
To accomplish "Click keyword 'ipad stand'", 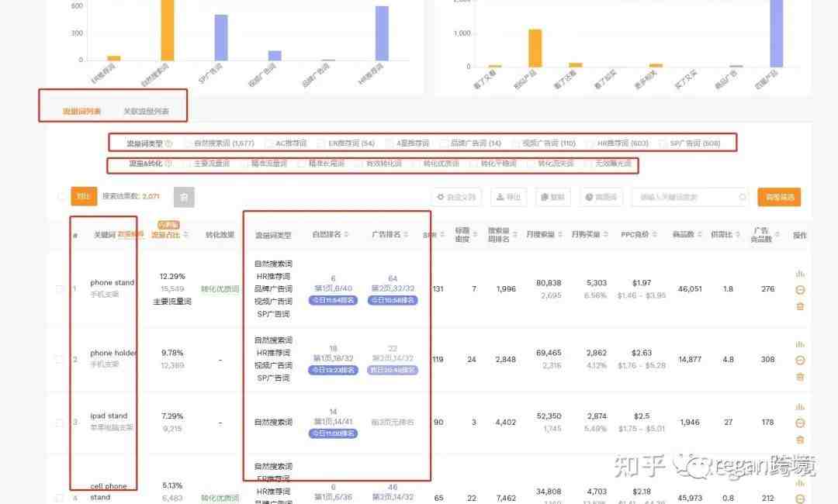I will point(109,416).
